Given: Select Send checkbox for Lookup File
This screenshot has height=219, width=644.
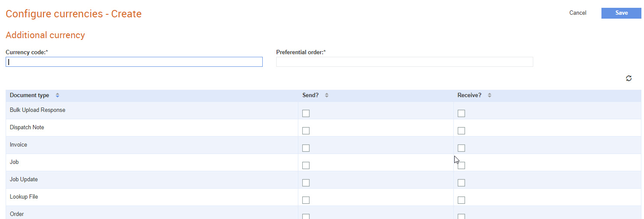Looking at the screenshot, I should 306,200.
